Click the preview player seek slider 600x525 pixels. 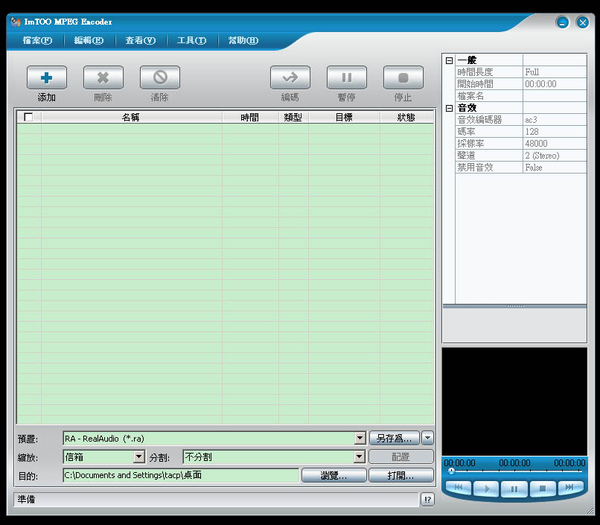(x=515, y=470)
